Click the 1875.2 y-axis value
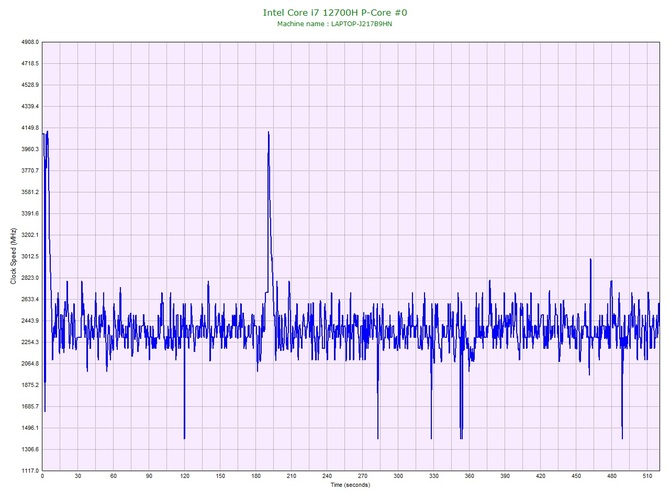Screen dimensions: 670x502 pyautogui.click(x=30, y=385)
